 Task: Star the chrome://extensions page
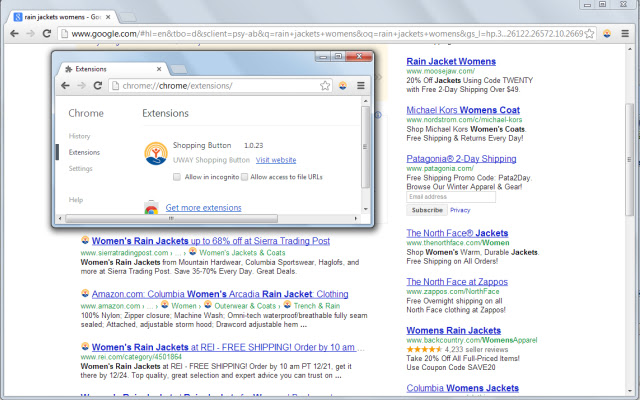tap(324, 85)
